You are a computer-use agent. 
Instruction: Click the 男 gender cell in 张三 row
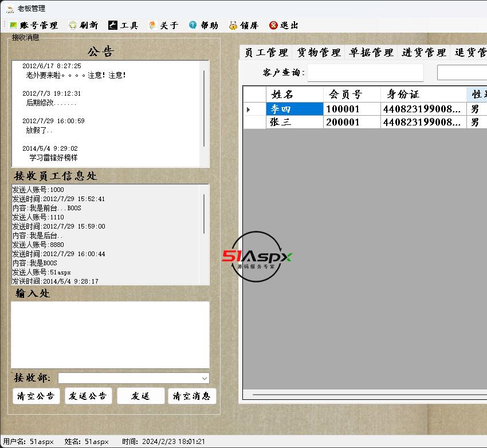point(477,123)
